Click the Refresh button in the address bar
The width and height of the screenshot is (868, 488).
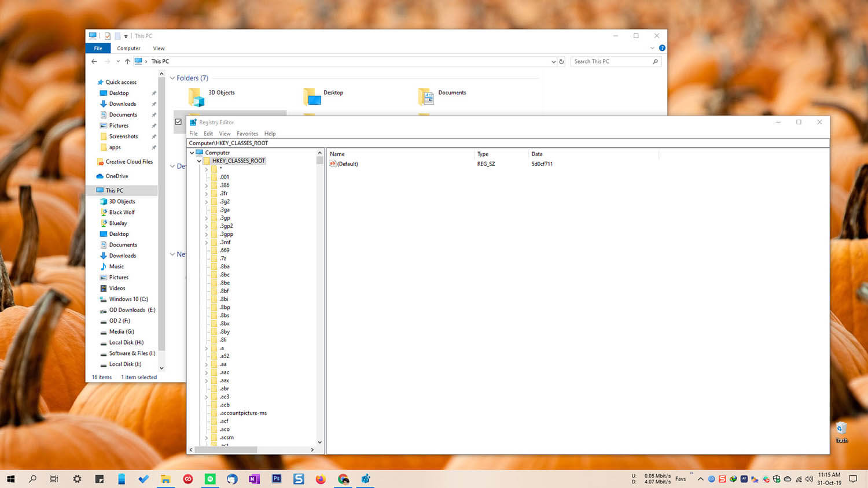click(x=562, y=61)
